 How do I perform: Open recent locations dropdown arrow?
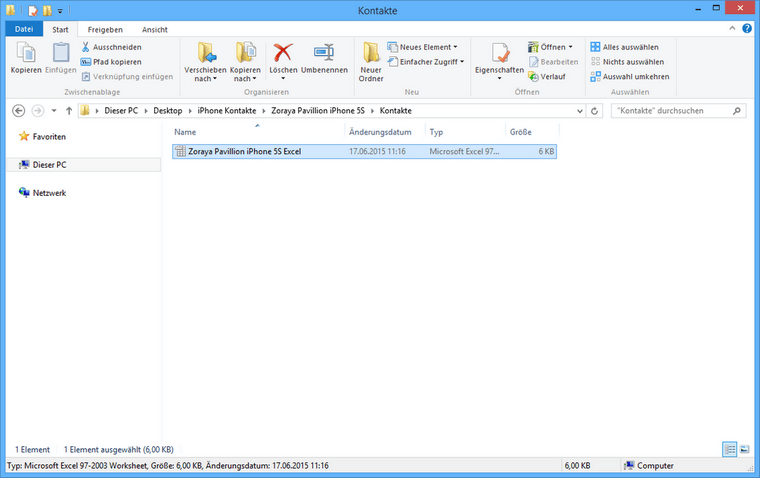tap(54, 111)
